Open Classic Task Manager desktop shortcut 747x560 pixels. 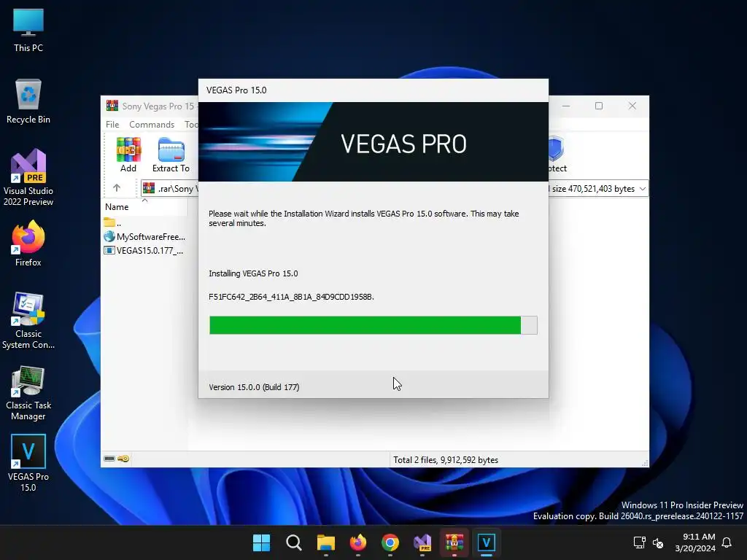tap(28, 392)
